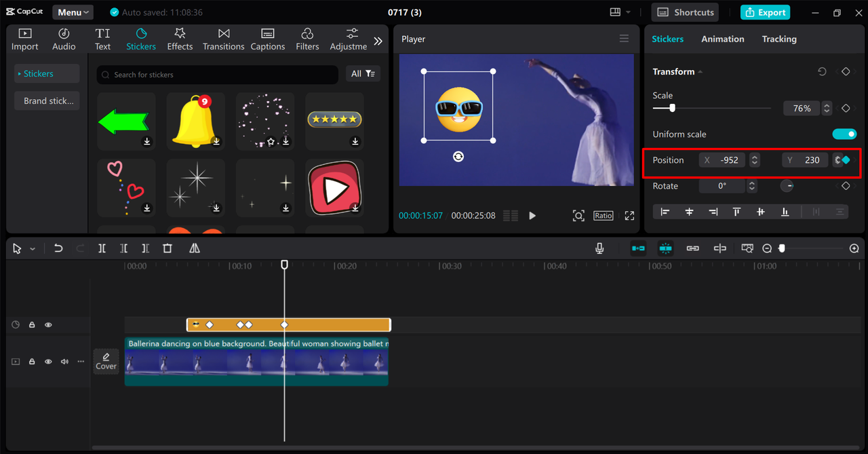
Task: Open the aspect Ratio button
Action: 603,216
